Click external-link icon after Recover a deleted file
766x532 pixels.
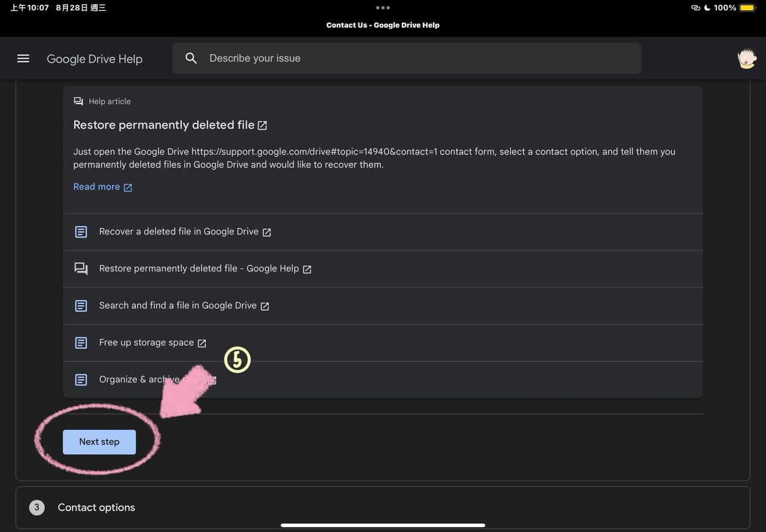click(267, 232)
